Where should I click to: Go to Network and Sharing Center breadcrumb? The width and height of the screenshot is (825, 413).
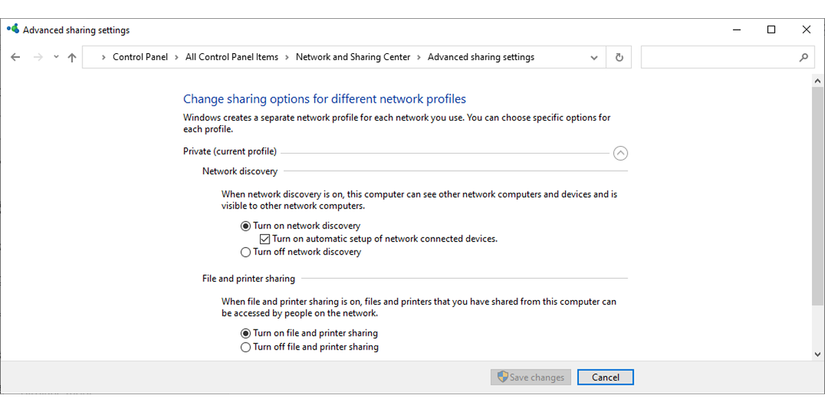(353, 58)
